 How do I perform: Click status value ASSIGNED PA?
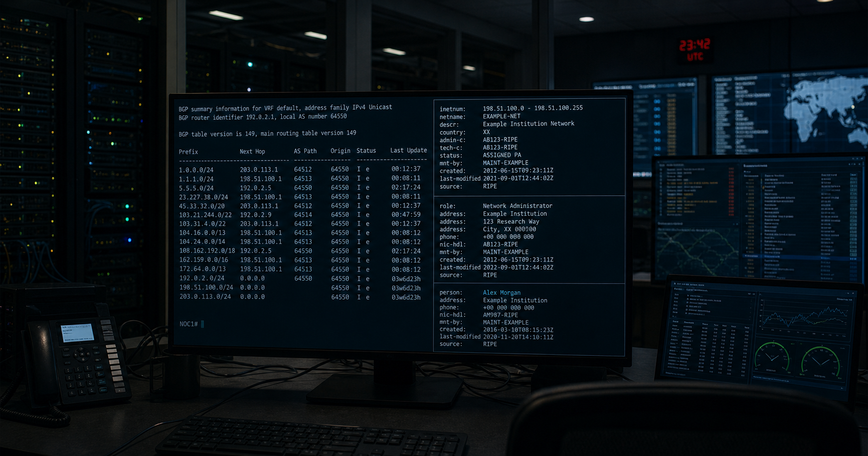pos(502,155)
